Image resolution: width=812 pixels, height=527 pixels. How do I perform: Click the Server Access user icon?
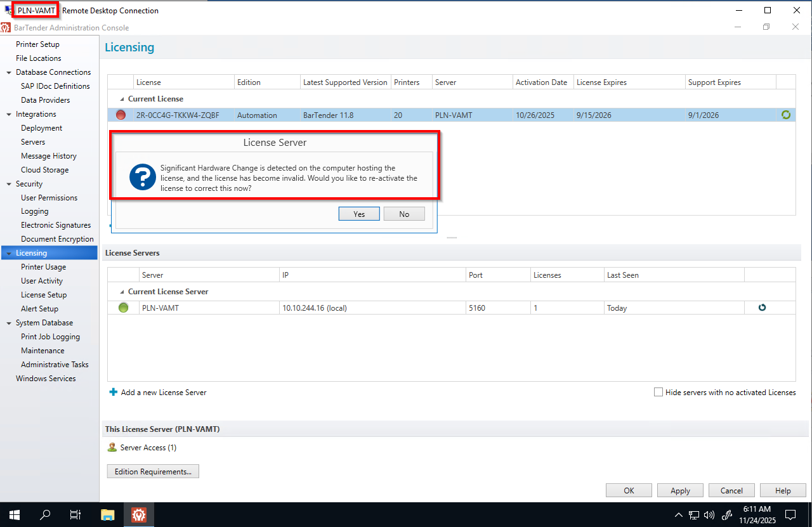pyautogui.click(x=112, y=447)
